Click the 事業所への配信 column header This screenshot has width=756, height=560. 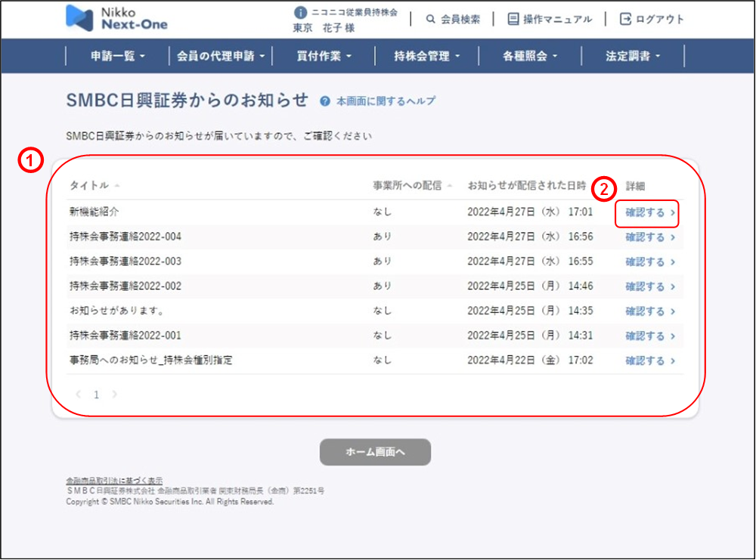pyautogui.click(x=407, y=186)
